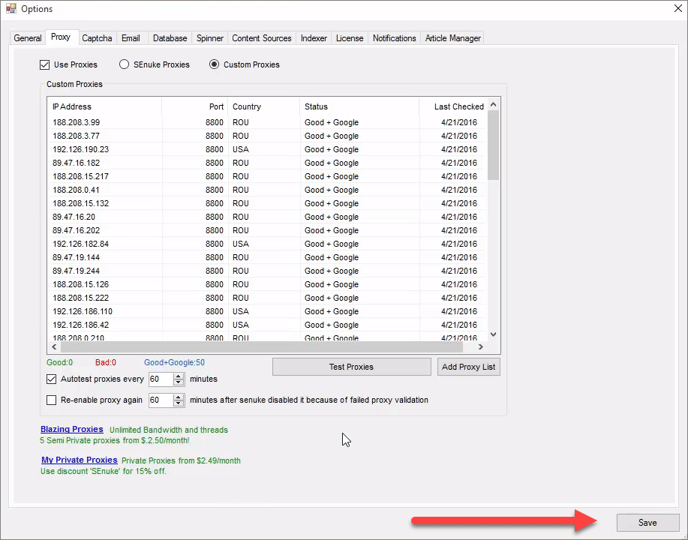Open the Article Manager tab
This screenshot has height=540, width=688.
pyautogui.click(x=453, y=38)
